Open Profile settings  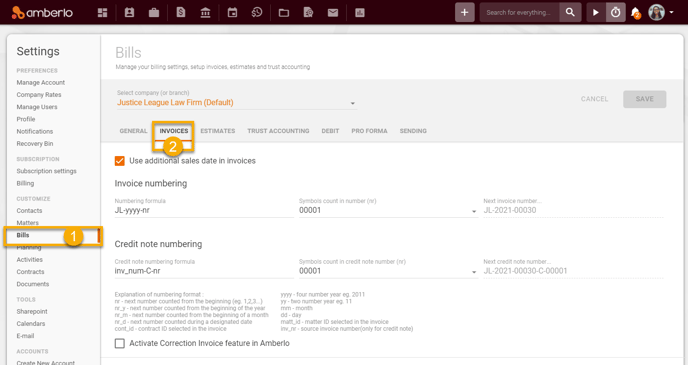click(x=26, y=119)
